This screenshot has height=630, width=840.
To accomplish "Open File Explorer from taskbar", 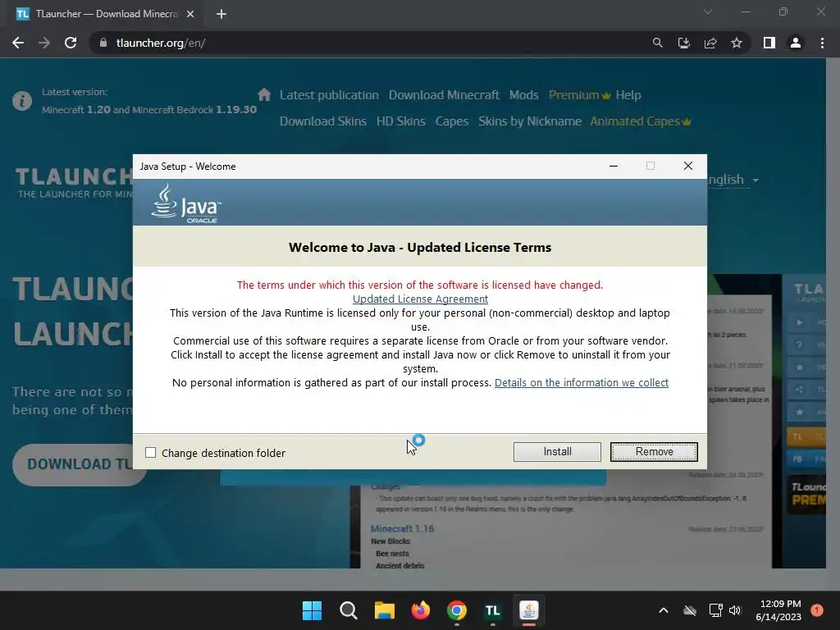I will coord(384,610).
